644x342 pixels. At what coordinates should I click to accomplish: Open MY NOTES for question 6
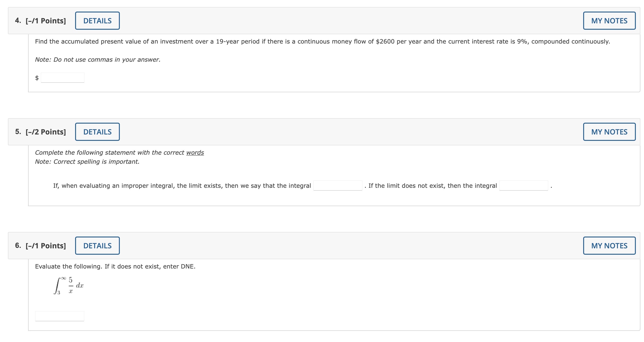tap(609, 245)
